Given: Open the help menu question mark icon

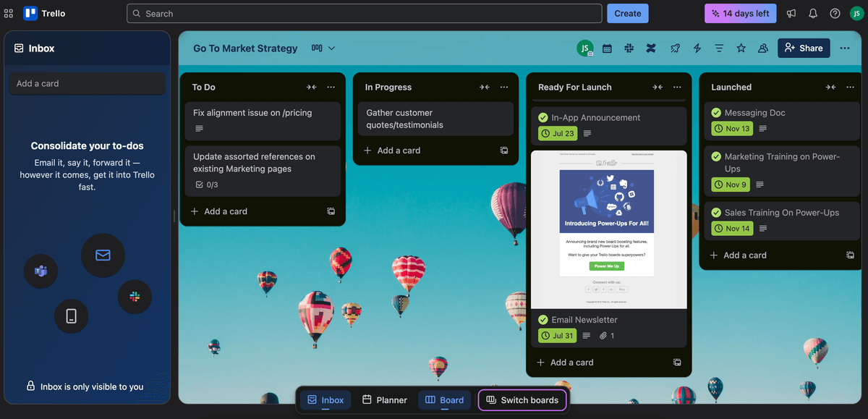Looking at the screenshot, I should point(835,12).
